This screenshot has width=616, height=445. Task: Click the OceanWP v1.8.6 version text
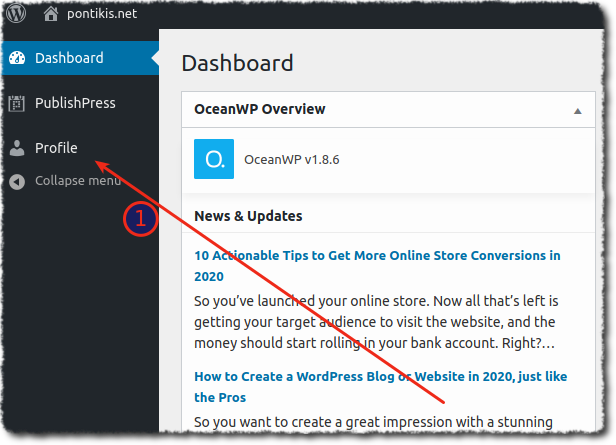tap(292, 159)
